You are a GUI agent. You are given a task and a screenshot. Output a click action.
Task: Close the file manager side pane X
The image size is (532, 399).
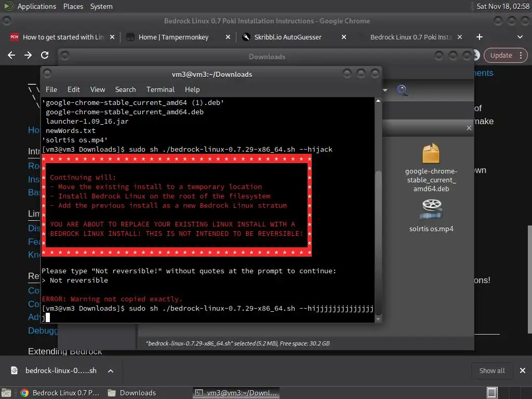coord(469,128)
